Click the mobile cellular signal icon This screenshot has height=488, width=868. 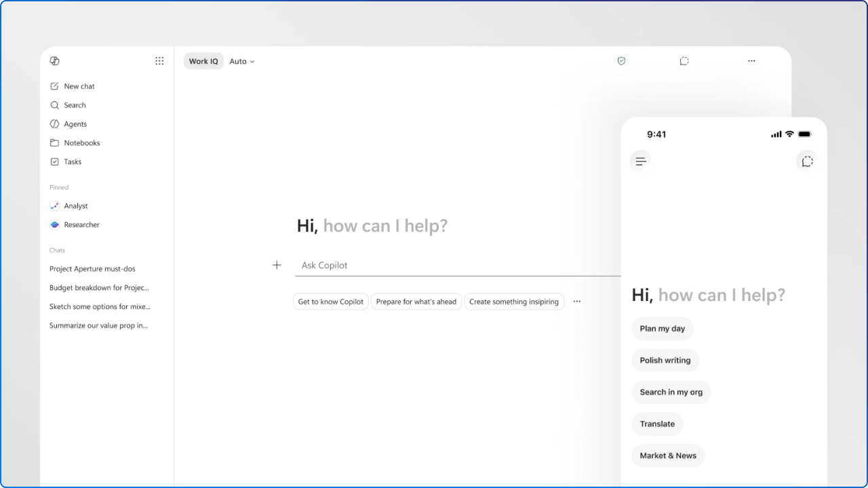pyautogui.click(x=776, y=134)
